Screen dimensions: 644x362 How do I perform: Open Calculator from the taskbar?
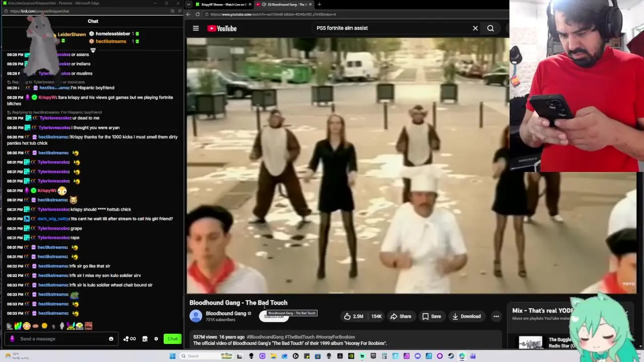pos(384,356)
